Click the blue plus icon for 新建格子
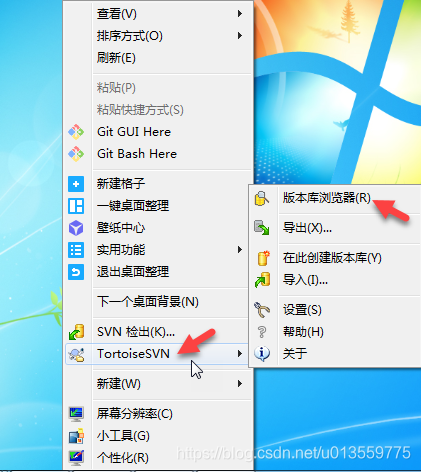This screenshot has width=421, height=472. point(76,184)
